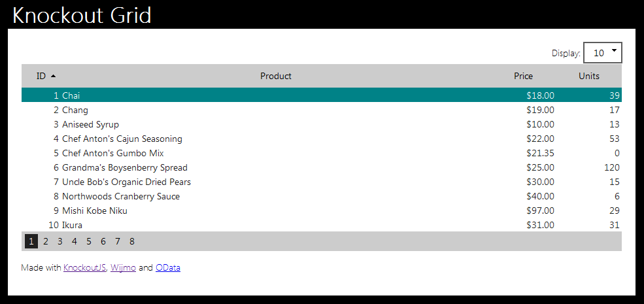Image resolution: width=644 pixels, height=304 pixels.
Task: Select the Mishi Kobe Niku row
Action: click(x=322, y=211)
